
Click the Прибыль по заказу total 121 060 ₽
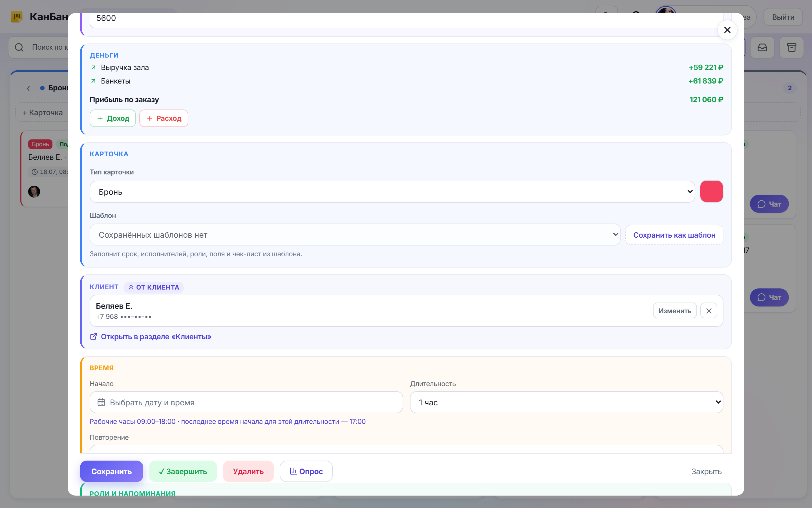pyautogui.click(x=706, y=100)
